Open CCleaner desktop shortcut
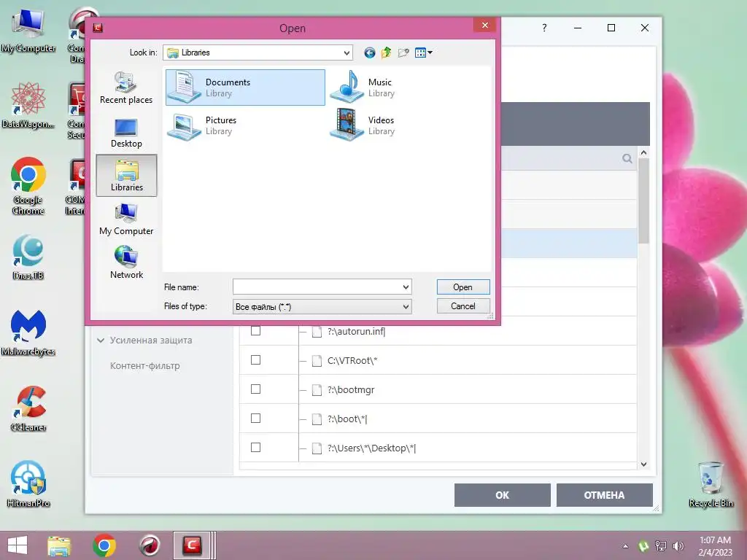The height and width of the screenshot is (560, 747). [x=28, y=408]
